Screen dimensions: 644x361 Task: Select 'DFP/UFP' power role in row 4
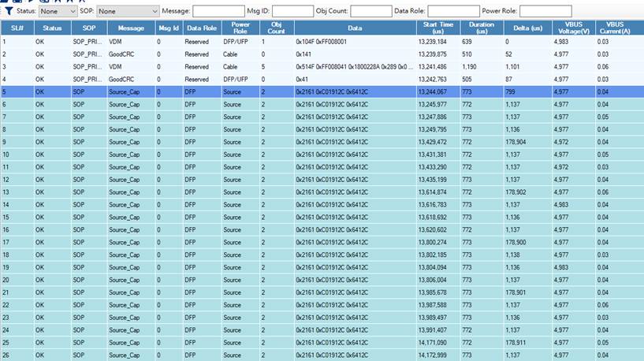(x=236, y=80)
